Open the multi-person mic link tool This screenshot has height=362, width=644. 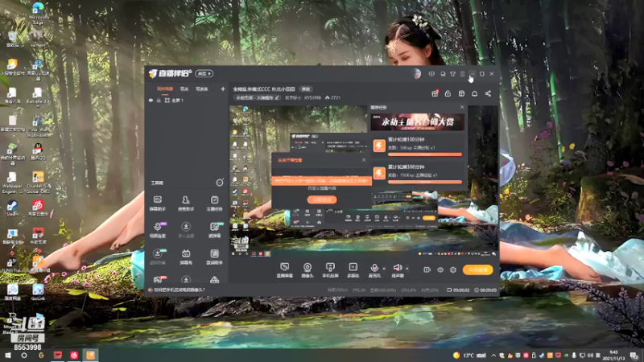coord(186,230)
